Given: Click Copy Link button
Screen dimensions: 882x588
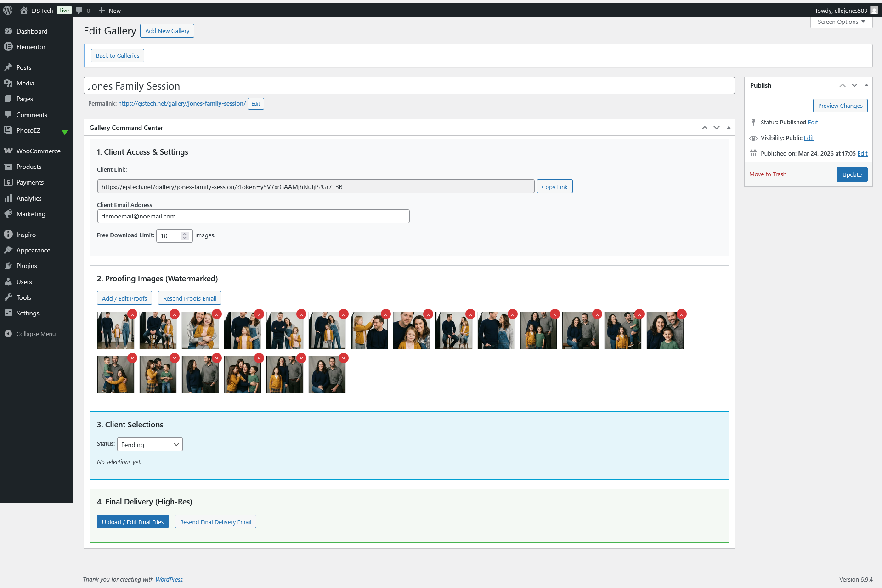Looking at the screenshot, I should [x=554, y=187].
